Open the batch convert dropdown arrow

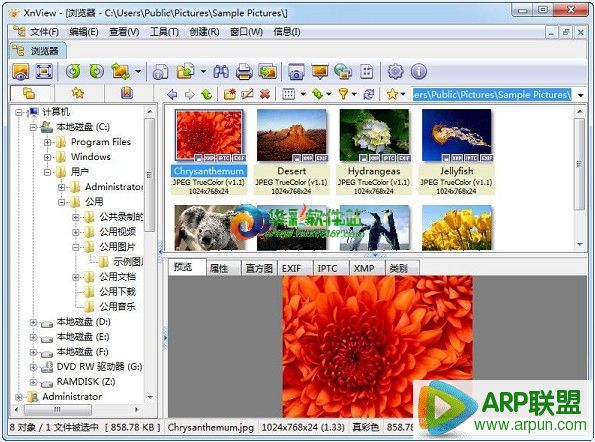(203, 71)
